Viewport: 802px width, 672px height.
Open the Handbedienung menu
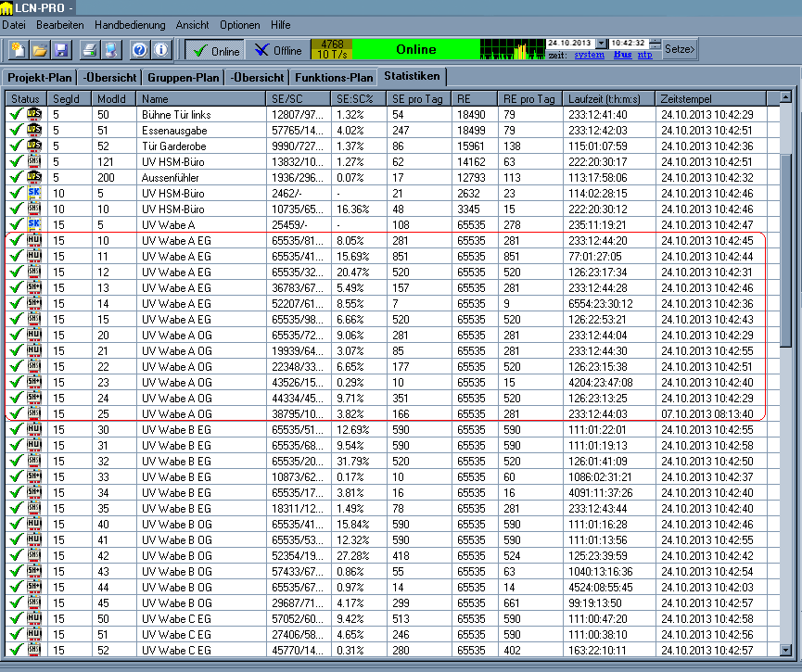click(130, 25)
